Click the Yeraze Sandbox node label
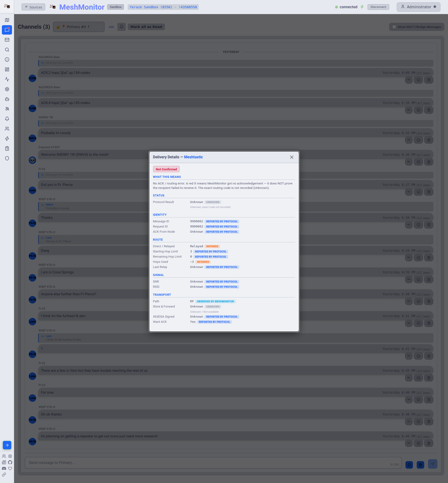The width and height of the screenshot is (448, 483). pyautogui.click(x=163, y=7)
